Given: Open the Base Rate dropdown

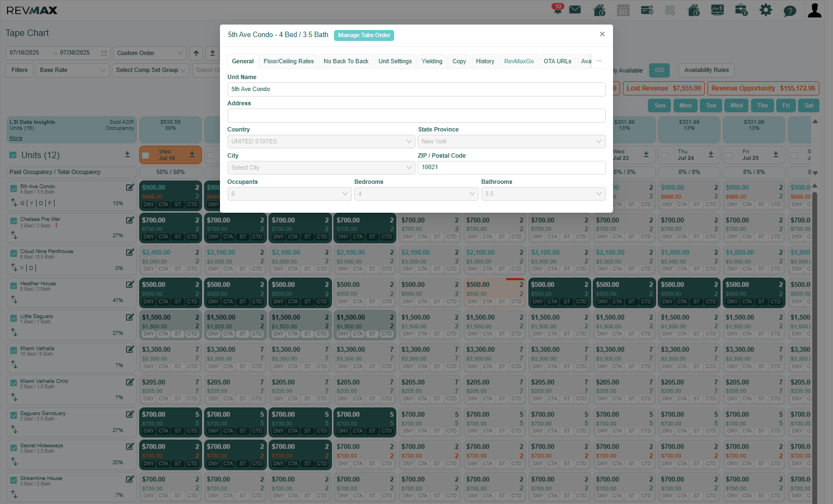Looking at the screenshot, I should pyautogui.click(x=73, y=70).
